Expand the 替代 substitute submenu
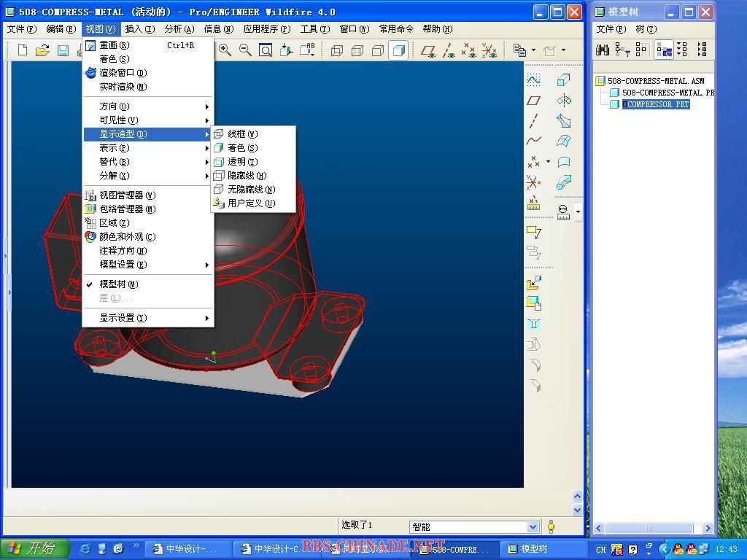747x560 pixels. click(x=147, y=162)
